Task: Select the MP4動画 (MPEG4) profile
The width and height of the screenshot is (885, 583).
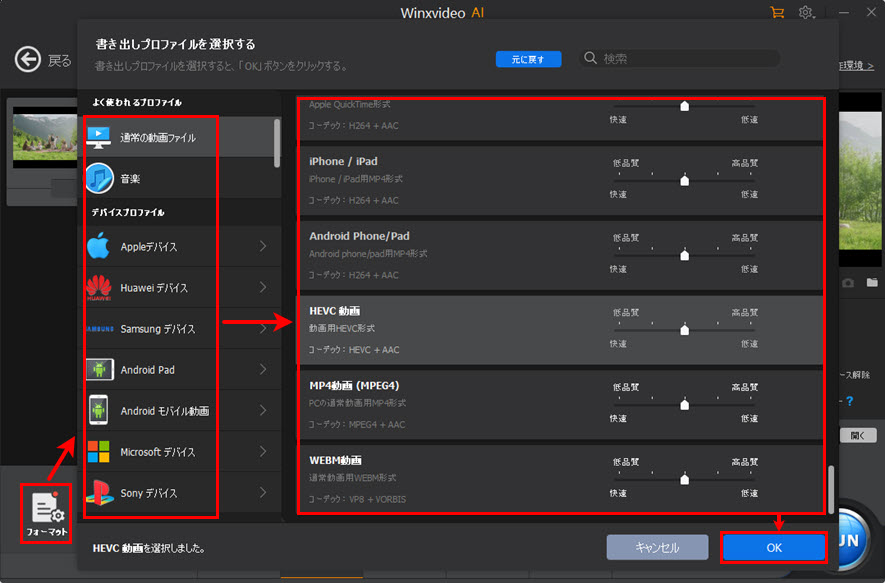Action: (x=559, y=405)
